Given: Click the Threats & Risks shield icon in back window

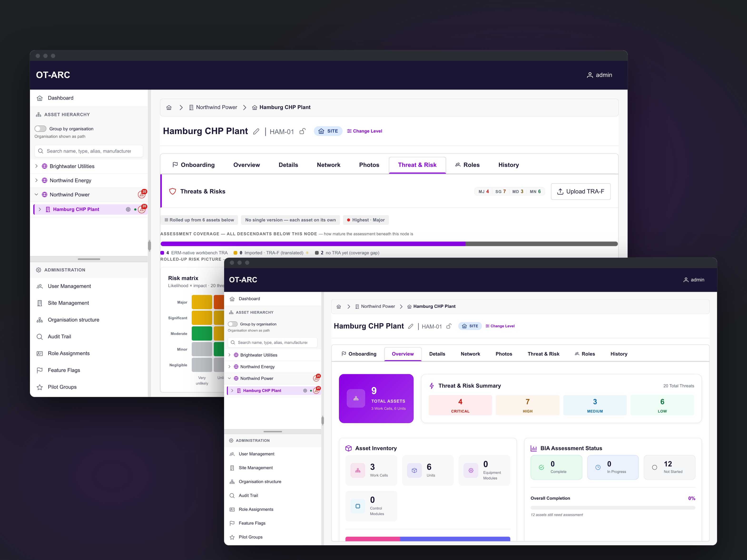Looking at the screenshot, I should [172, 191].
